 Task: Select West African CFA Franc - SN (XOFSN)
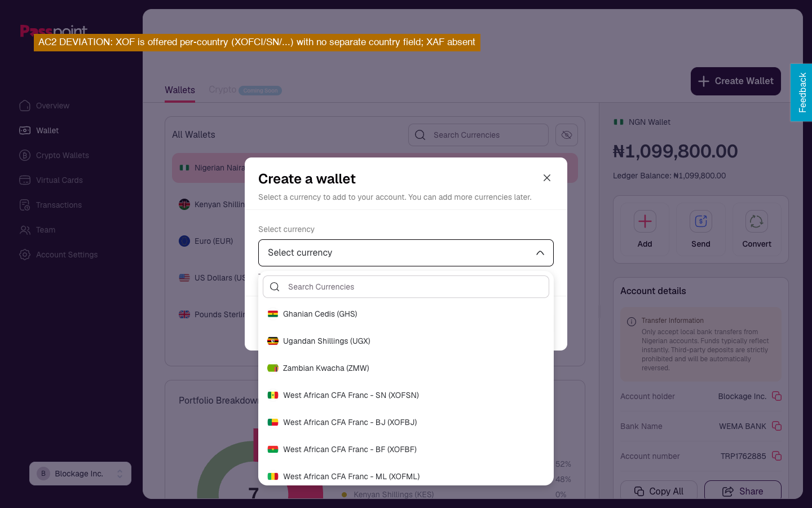[406, 395]
